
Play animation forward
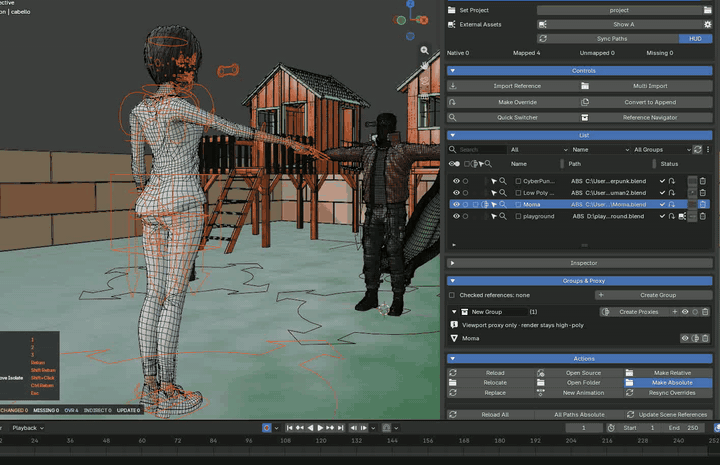tap(320, 428)
